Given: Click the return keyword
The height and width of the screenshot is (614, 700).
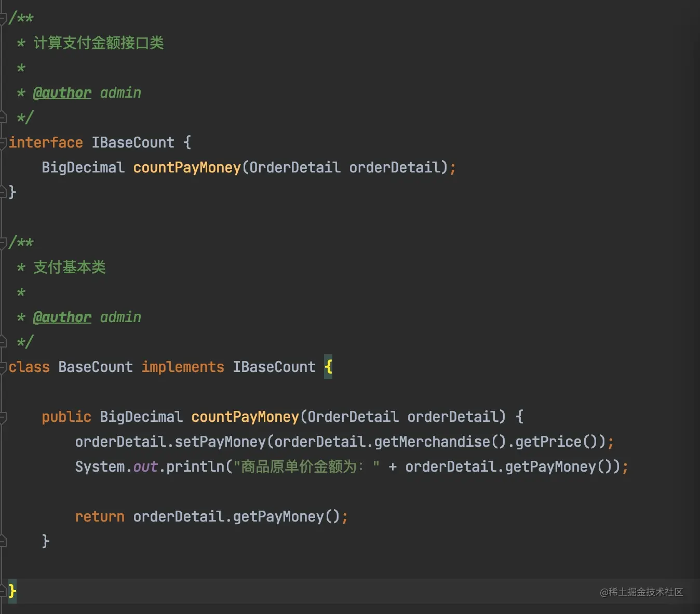Looking at the screenshot, I should pos(100,516).
